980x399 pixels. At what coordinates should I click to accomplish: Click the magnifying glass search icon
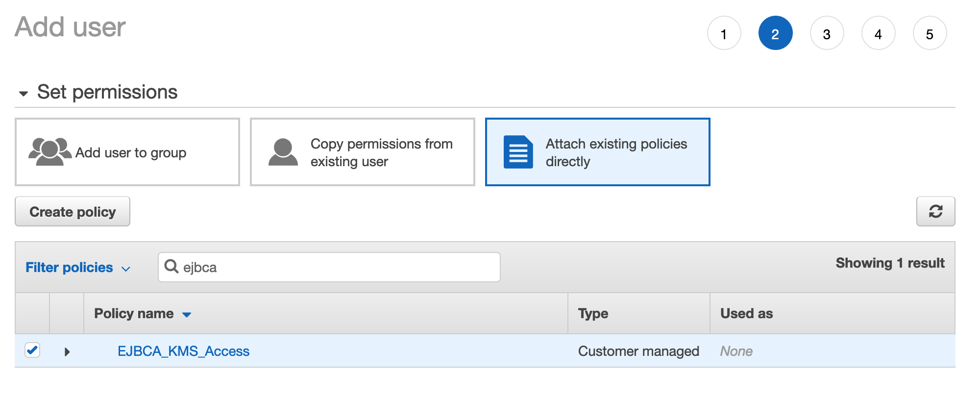point(171,267)
